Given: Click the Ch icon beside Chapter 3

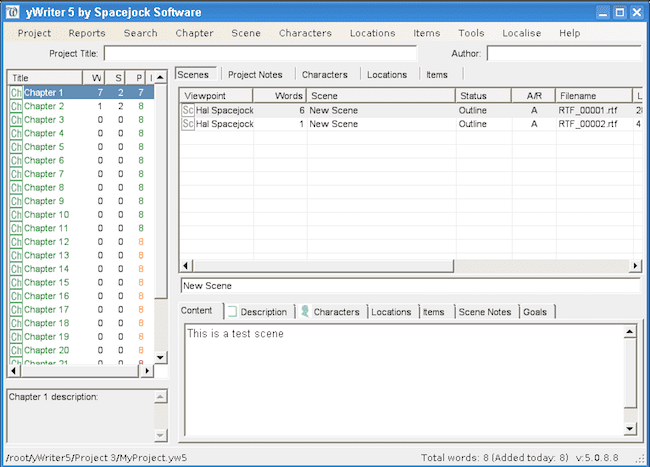Looking at the screenshot, I should (x=16, y=120).
